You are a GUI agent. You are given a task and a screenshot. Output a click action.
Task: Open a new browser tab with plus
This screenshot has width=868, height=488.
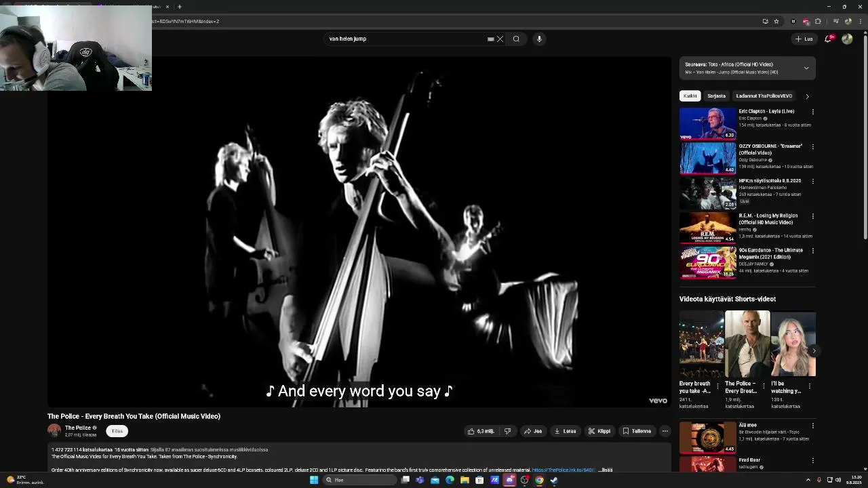coord(180,7)
